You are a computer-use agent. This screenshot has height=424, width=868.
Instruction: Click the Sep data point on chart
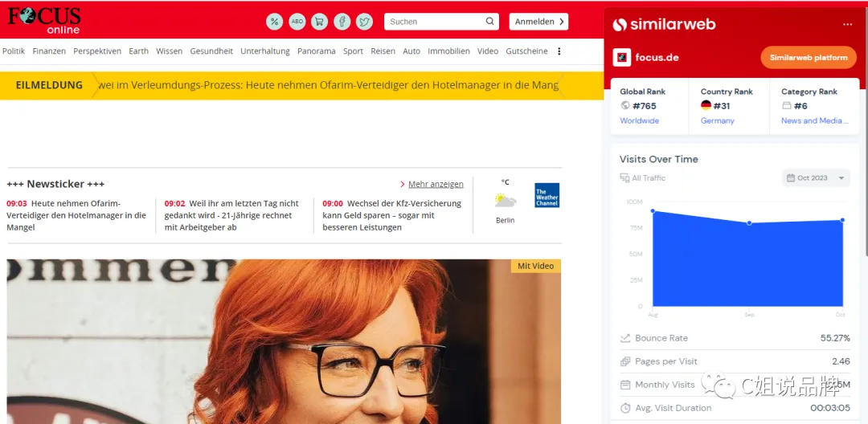coord(750,222)
